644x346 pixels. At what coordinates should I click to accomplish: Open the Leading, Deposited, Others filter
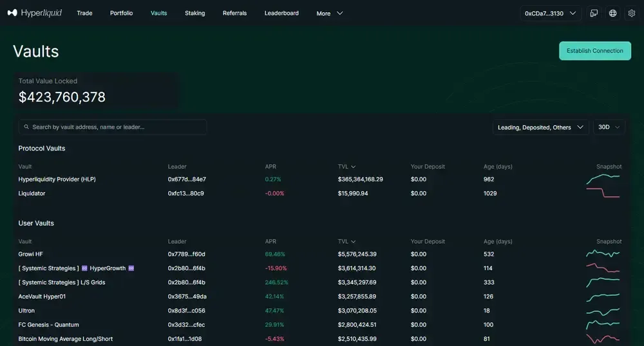[540, 127]
